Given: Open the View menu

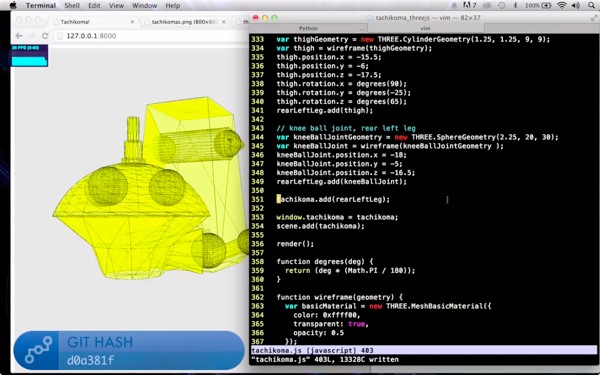Looking at the screenshot, I should tap(116, 5).
